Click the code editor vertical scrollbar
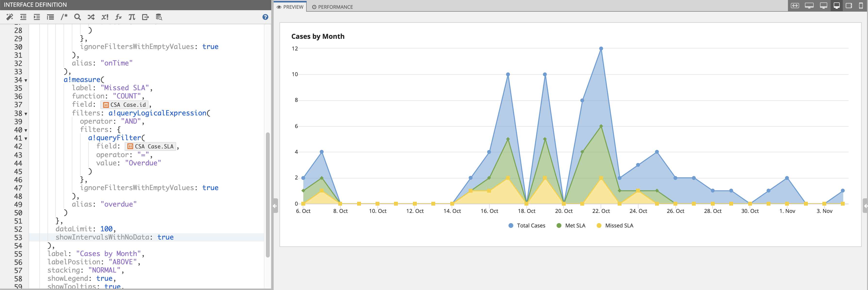 click(x=268, y=195)
